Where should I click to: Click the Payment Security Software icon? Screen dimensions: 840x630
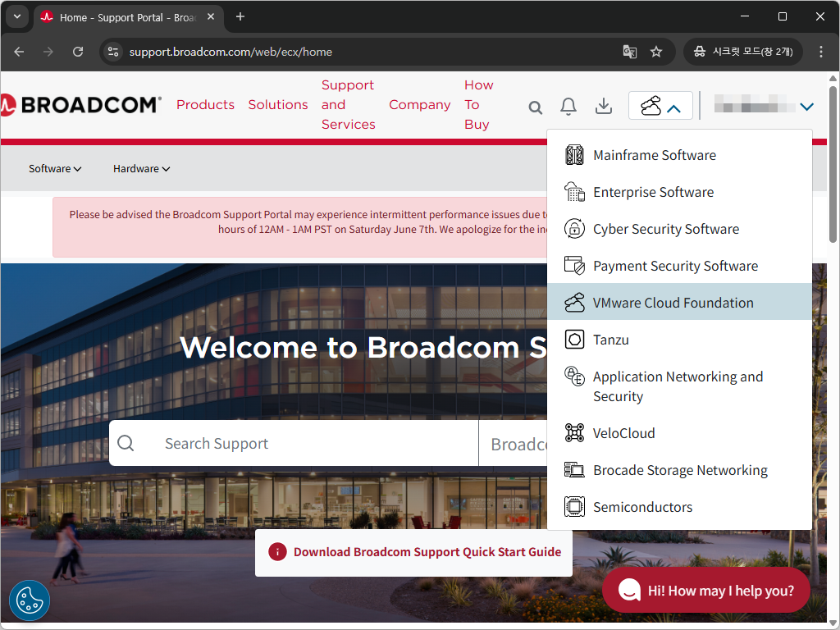(574, 266)
